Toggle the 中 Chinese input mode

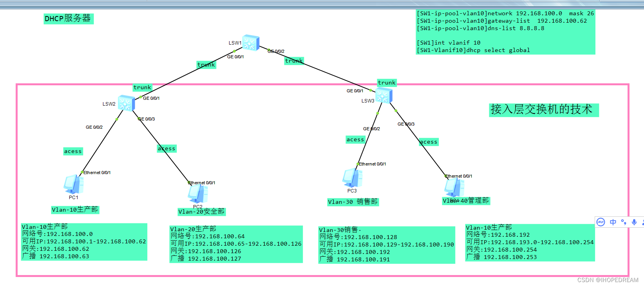(x=613, y=222)
